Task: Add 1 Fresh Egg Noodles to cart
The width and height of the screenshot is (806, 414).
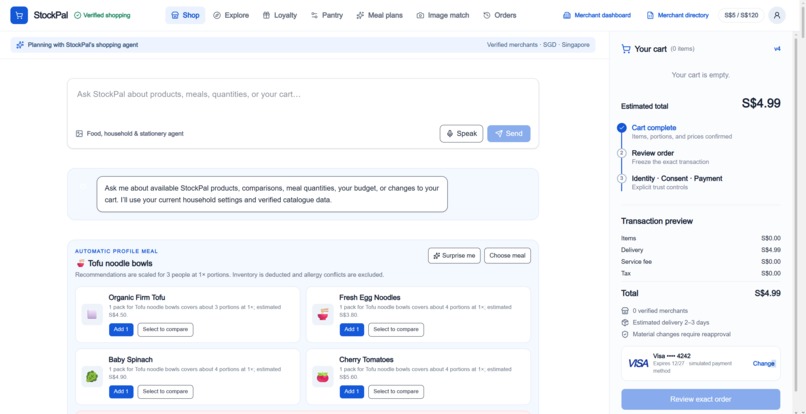Action: click(352, 329)
